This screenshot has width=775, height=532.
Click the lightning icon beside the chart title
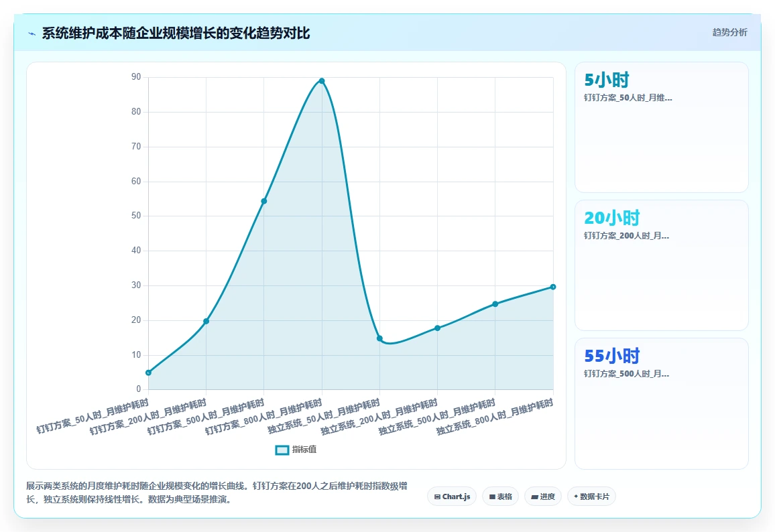click(32, 34)
